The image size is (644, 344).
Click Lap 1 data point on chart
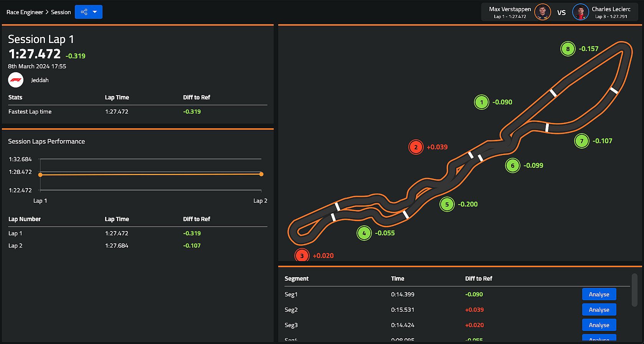pos(40,175)
